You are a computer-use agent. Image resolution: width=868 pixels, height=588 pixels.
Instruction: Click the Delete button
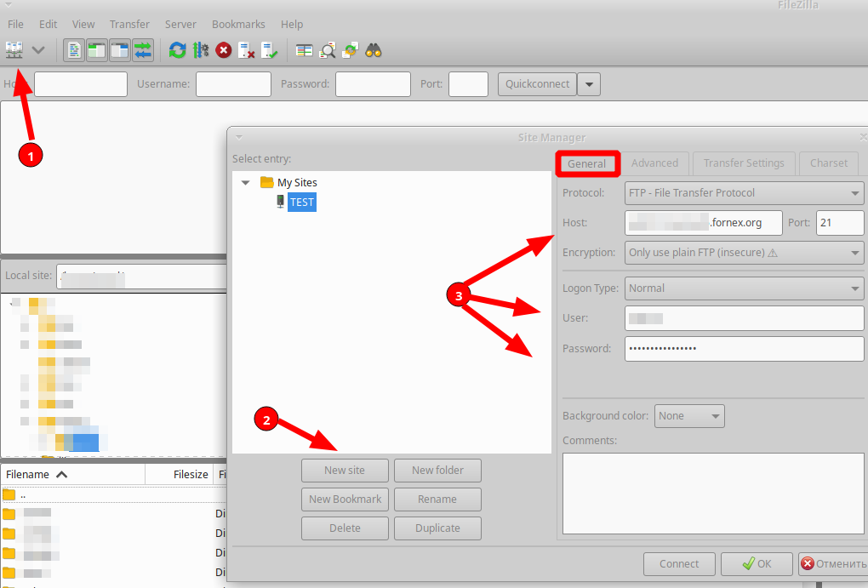345,528
